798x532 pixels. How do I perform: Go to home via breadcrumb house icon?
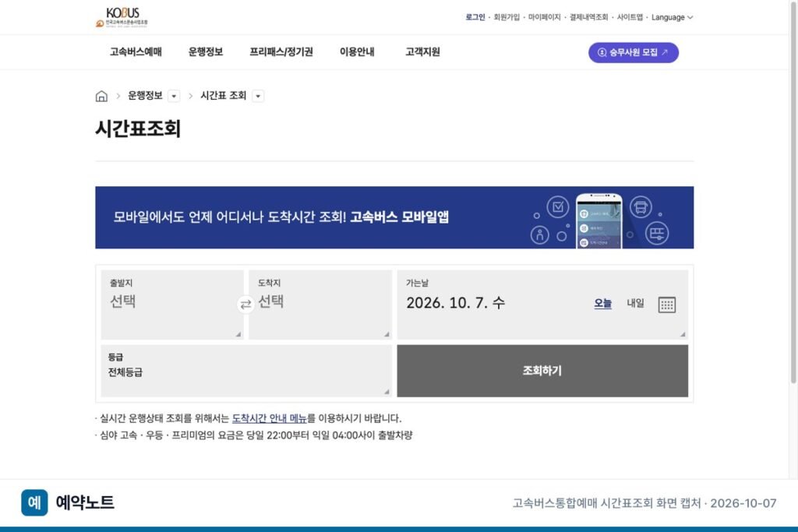[x=101, y=96]
